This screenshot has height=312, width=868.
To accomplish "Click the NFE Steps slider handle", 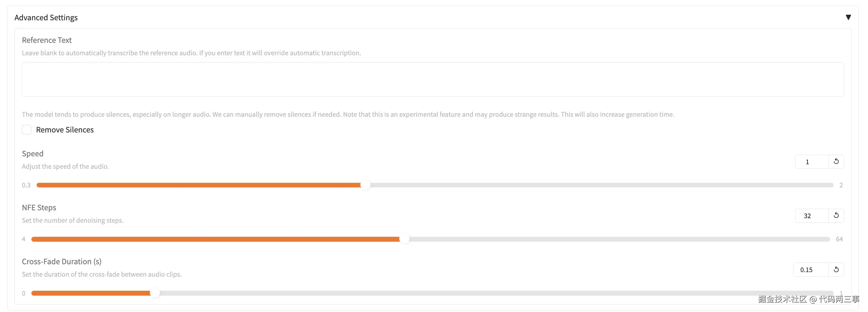I will coord(404,239).
